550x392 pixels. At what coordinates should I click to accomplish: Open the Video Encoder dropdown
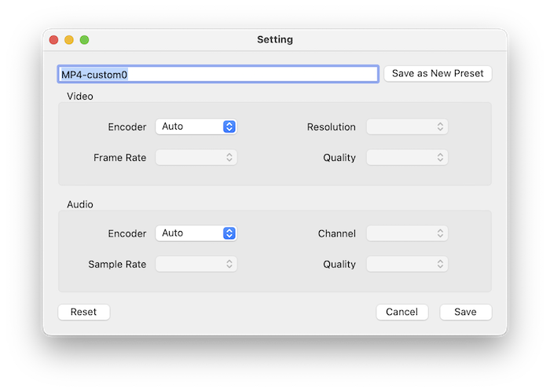[x=196, y=126]
